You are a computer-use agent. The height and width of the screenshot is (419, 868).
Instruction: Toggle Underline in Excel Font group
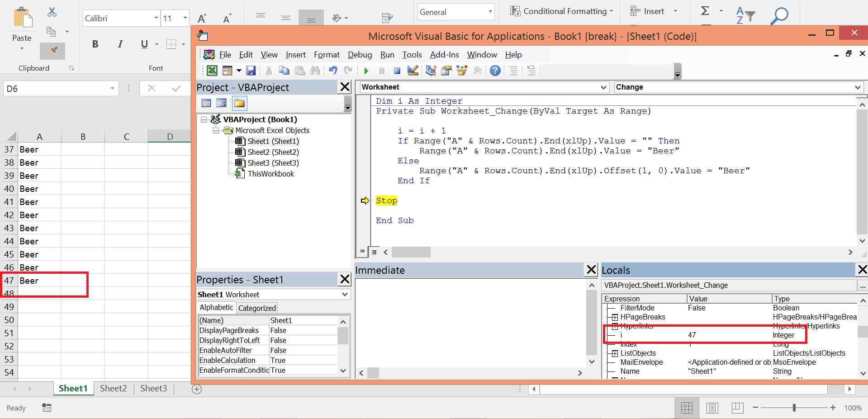click(x=144, y=44)
